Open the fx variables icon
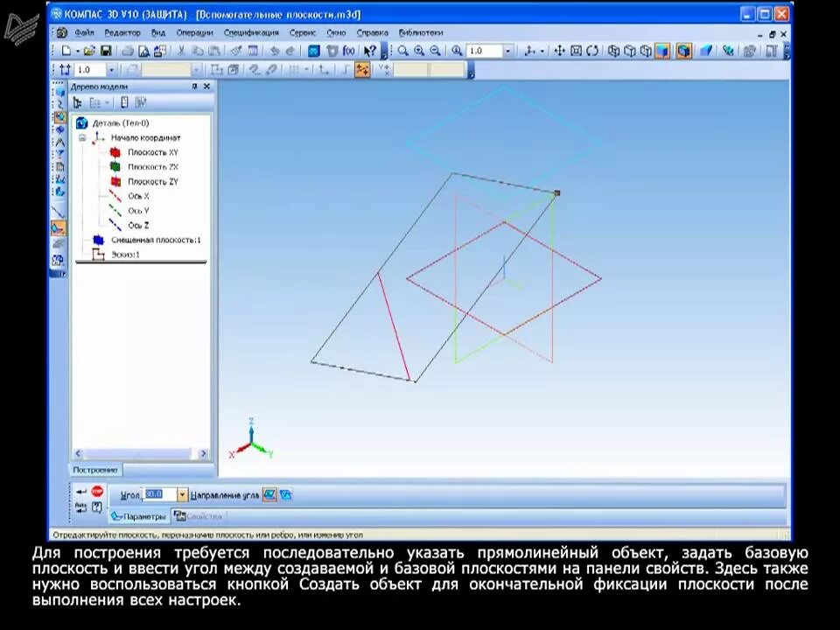Screen dimensions: 840x630 pyautogui.click(x=349, y=51)
